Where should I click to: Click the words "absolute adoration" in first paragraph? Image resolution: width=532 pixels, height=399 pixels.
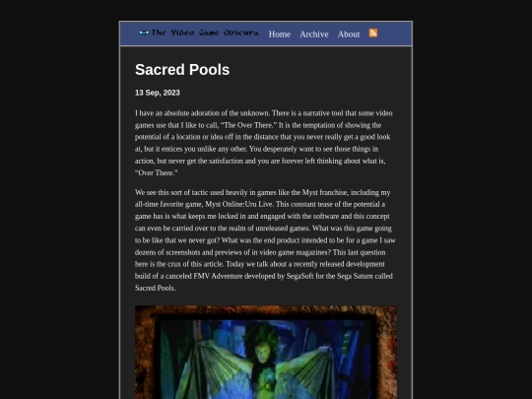coord(192,113)
